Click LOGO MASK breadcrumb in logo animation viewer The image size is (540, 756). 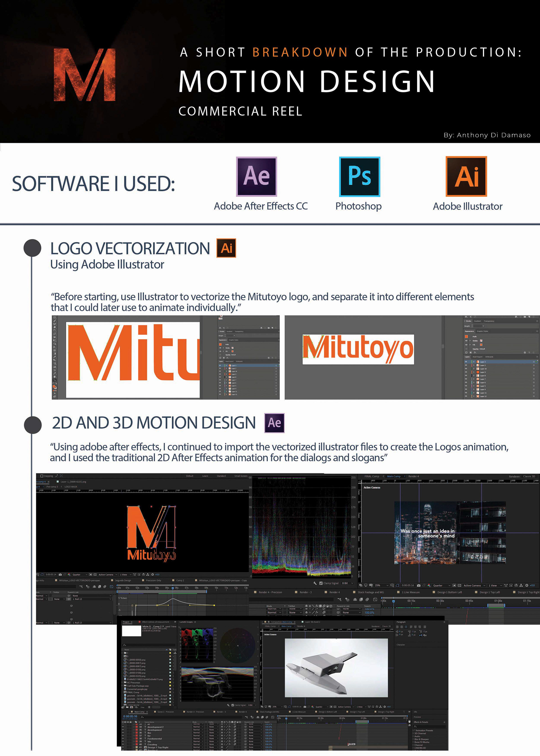pos(71,487)
